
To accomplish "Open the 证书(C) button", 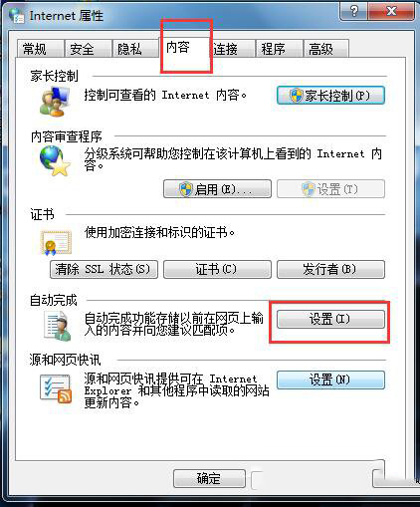I will 217,269.
